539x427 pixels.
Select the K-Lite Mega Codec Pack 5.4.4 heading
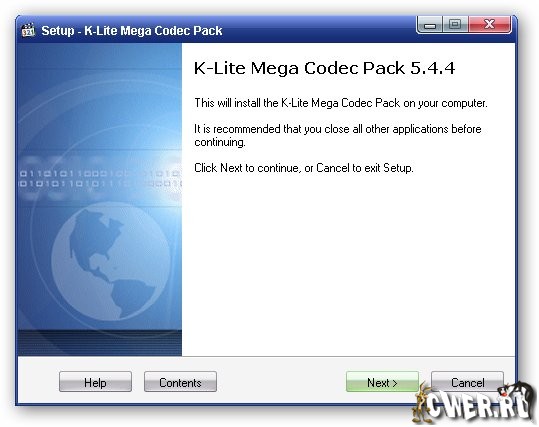tap(324, 68)
